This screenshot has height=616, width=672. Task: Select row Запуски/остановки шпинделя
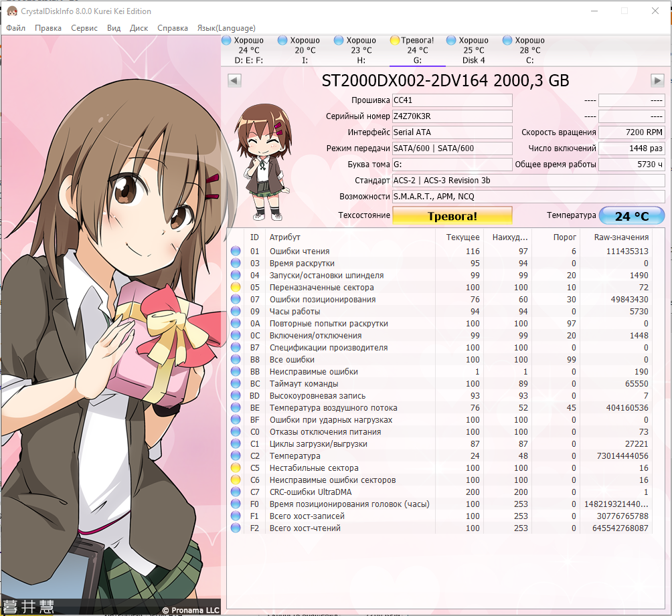pyautogui.click(x=439, y=275)
